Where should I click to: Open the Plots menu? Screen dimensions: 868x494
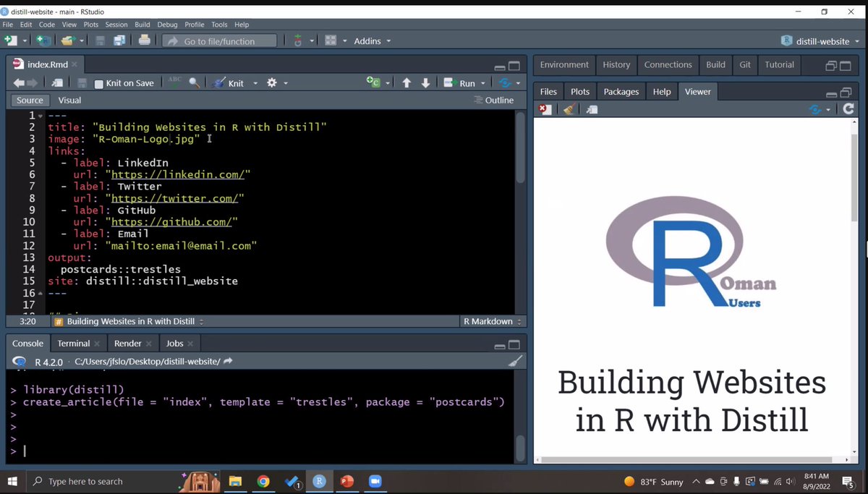click(90, 25)
